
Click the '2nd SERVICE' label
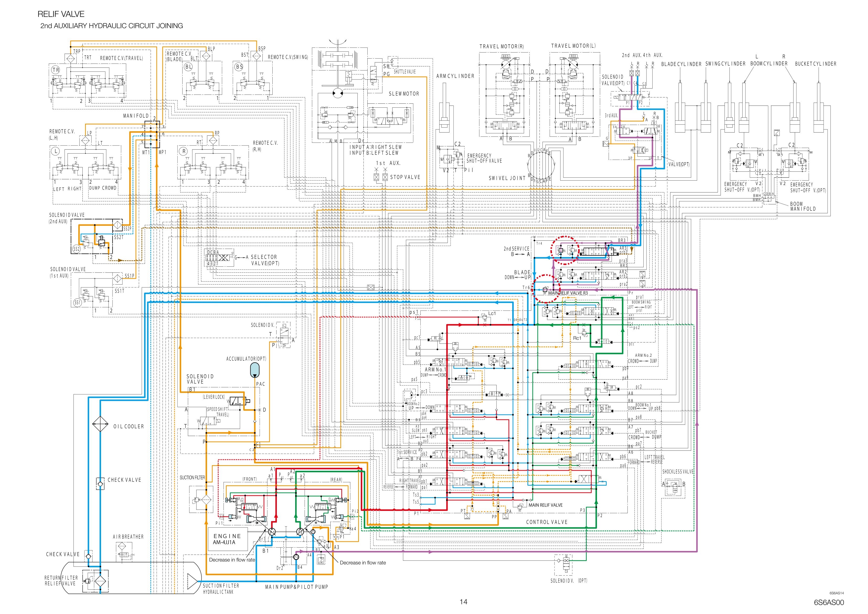click(x=516, y=249)
